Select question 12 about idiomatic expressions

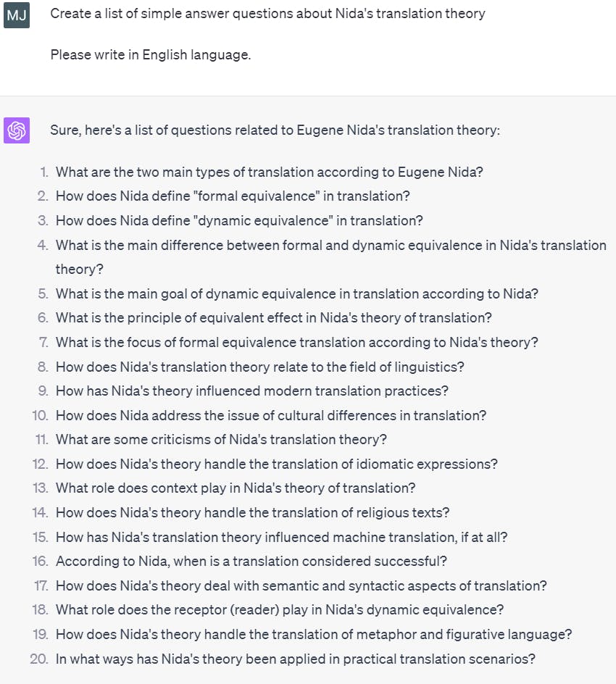tap(276, 464)
